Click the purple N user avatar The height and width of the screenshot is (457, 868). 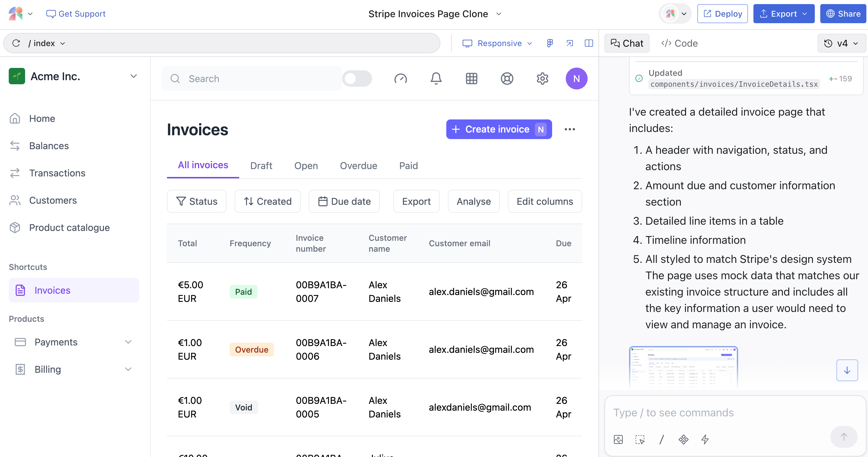576,79
